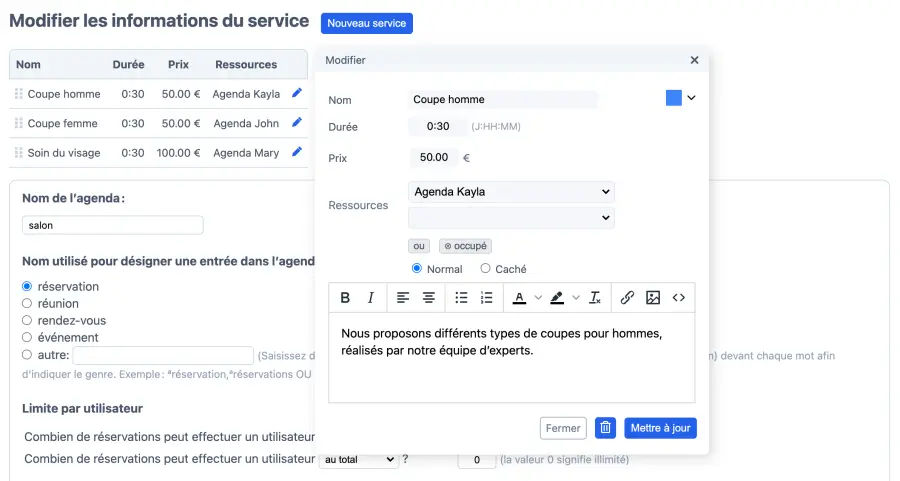Open the Agenda Kayla resource dropdown

point(511,192)
